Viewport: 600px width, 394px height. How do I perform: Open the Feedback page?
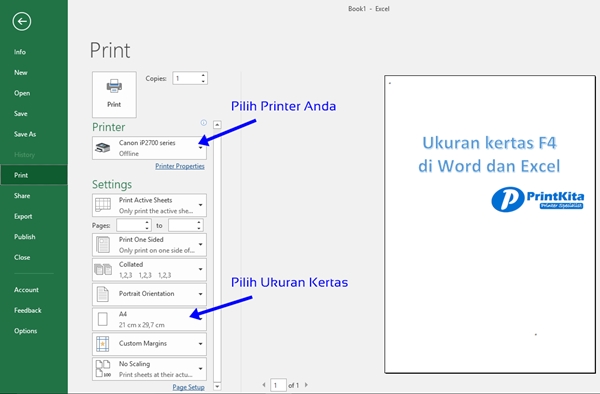28,311
